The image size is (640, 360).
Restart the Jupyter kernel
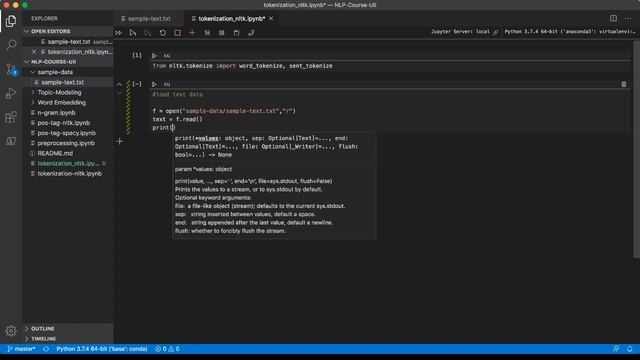(x=163, y=33)
